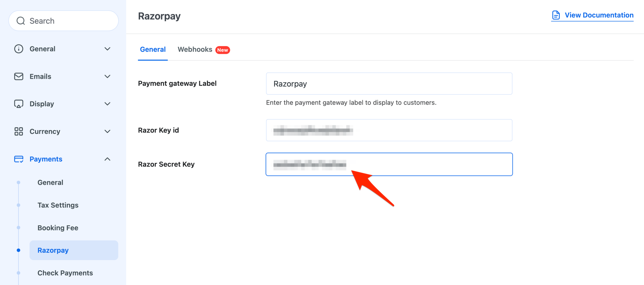Select the General tab
The width and height of the screenshot is (644, 285).
point(153,49)
